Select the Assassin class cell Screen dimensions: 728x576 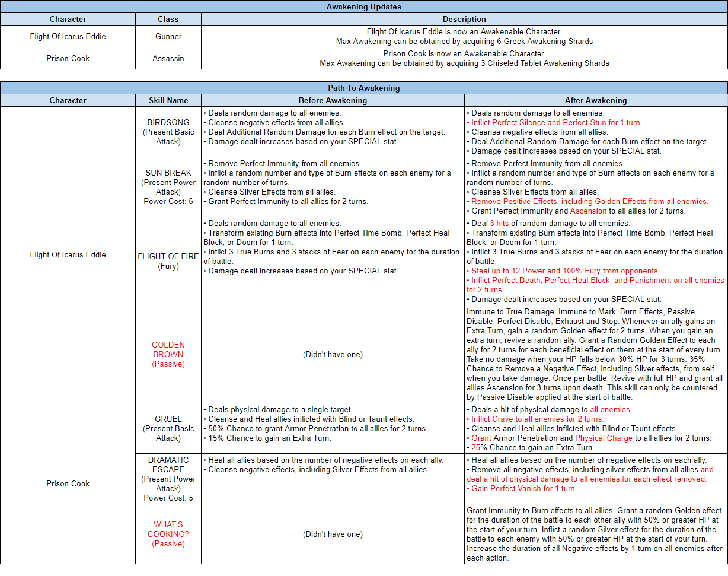[168, 58]
